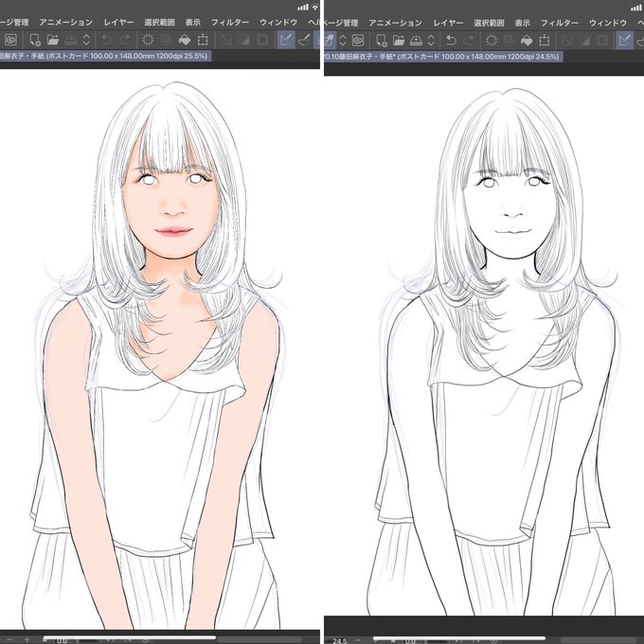This screenshot has width=644, height=644.
Task: Select document tab showing 24.5% zoom
Action: coord(443,57)
